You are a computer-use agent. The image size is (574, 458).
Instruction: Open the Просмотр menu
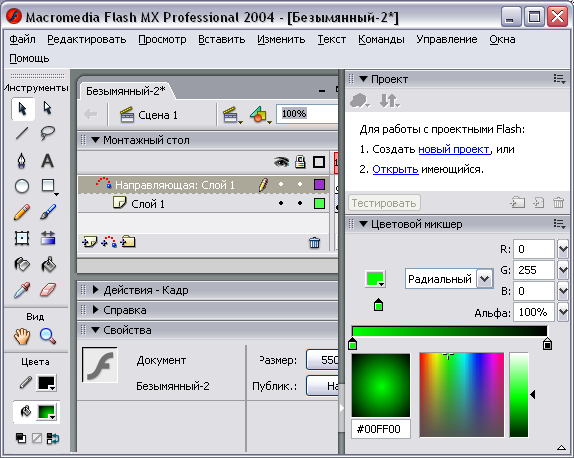[x=162, y=39]
